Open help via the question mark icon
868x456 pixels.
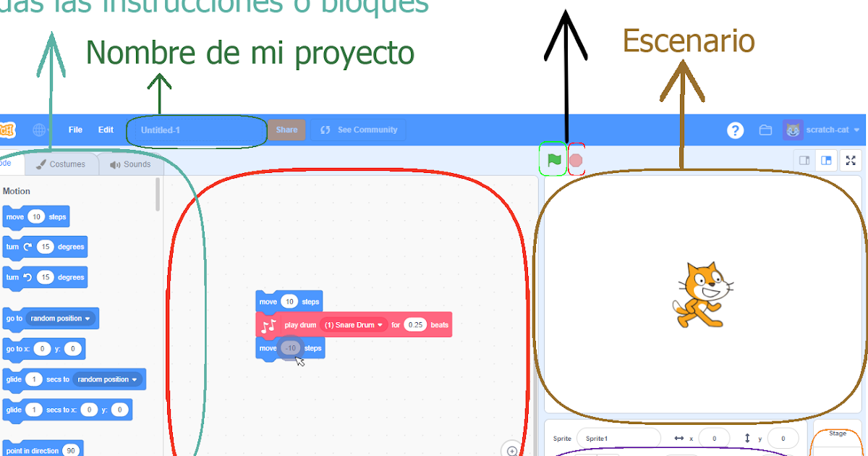pos(736,130)
